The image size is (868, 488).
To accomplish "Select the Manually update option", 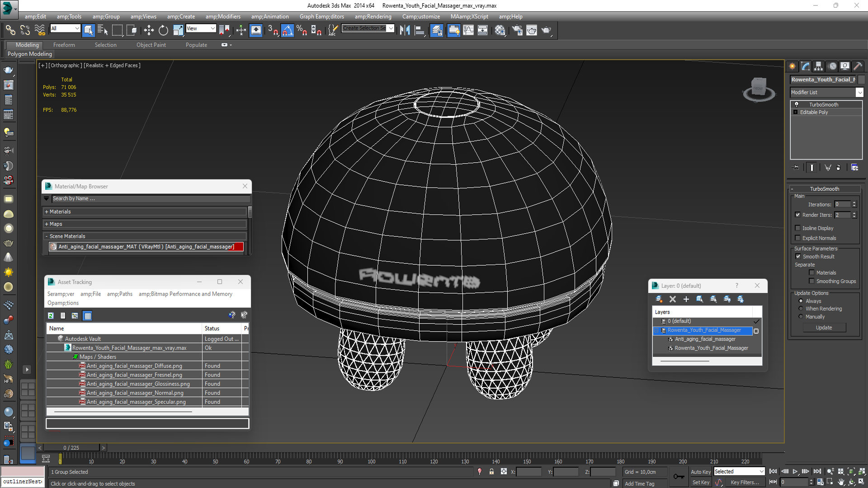I will click(x=801, y=317).
